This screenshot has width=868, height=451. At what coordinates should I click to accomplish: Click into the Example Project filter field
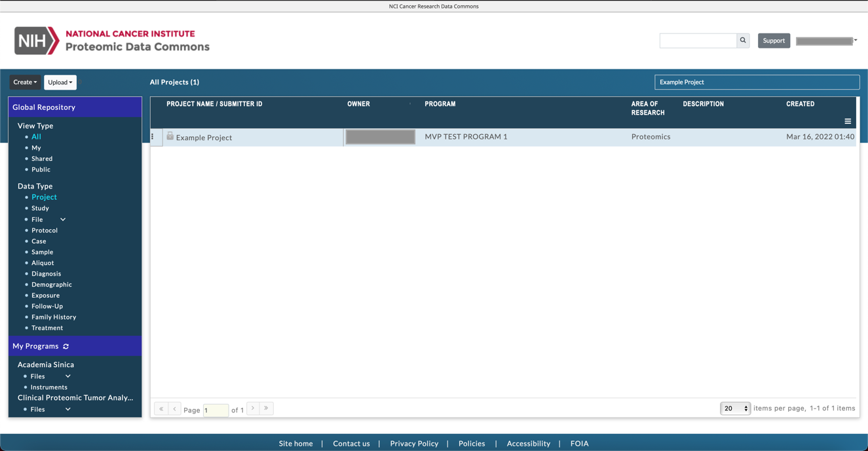tap(757, 82)
